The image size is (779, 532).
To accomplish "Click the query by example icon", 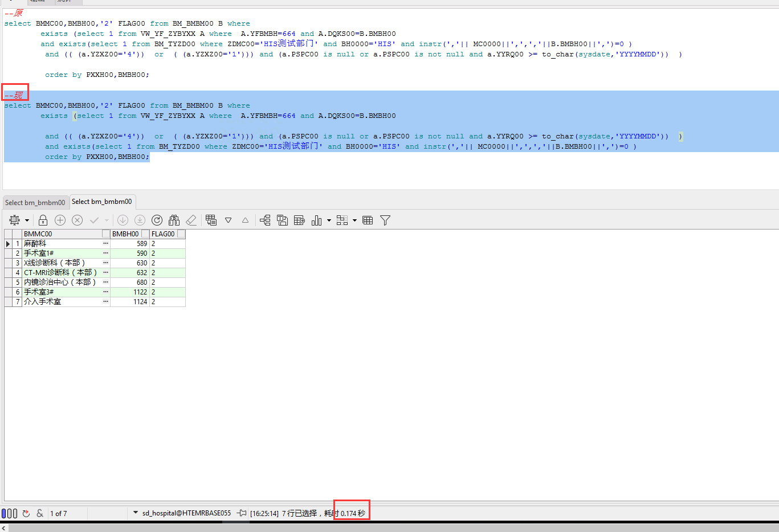I will pyautogui.click(x=211, y=220).
